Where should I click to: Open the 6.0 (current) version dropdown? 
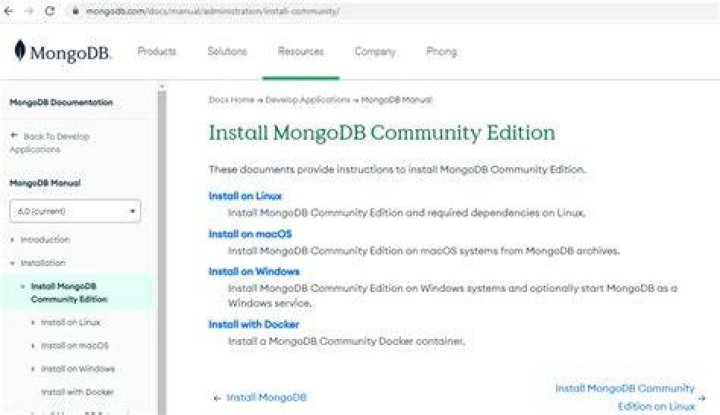(75, 211)
